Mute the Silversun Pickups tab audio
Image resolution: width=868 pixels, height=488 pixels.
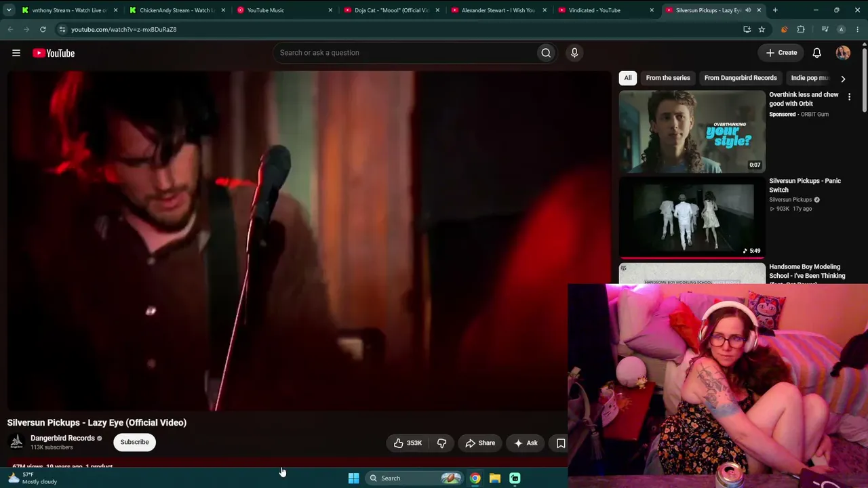click(x=748, y=10)
